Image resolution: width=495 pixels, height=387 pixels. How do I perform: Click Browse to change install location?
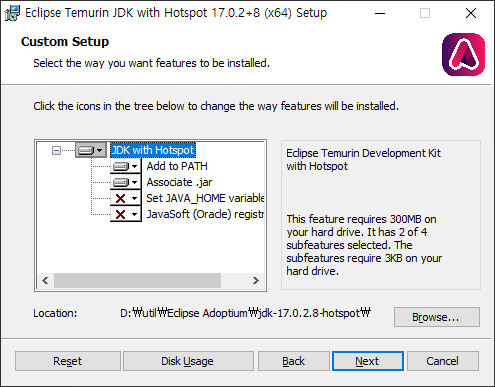tap(437, 317)
